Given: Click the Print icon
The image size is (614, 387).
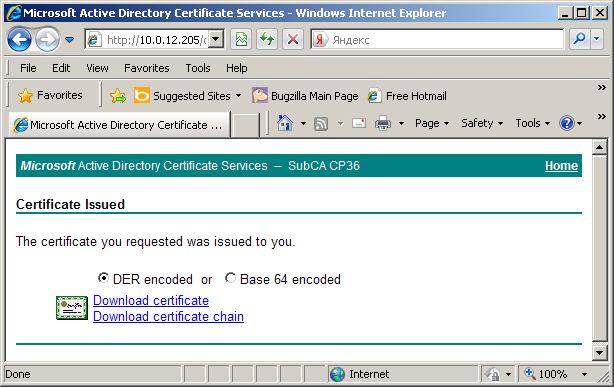Looking at the screenshot, I should (383, 123).
